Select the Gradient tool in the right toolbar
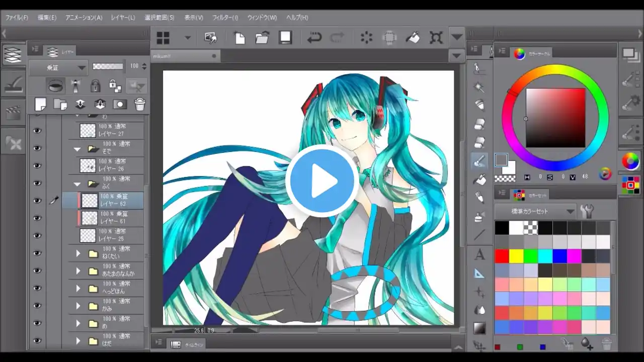644x362 pixels. [479, 326]
